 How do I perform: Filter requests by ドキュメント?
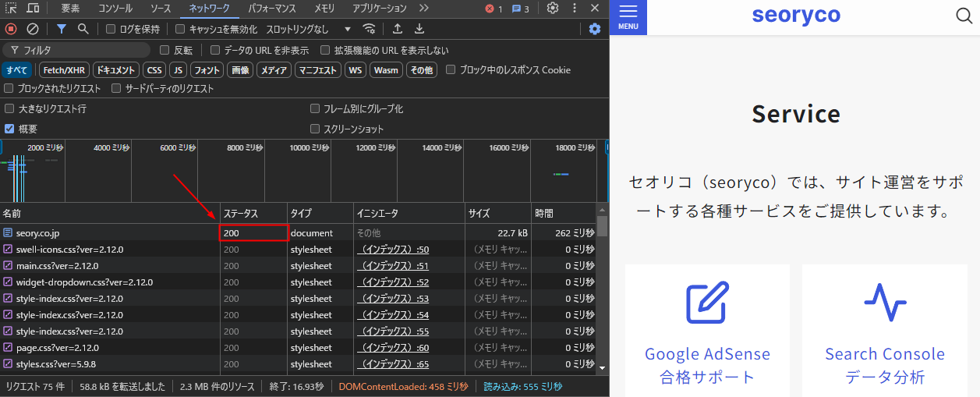point(115,69)
